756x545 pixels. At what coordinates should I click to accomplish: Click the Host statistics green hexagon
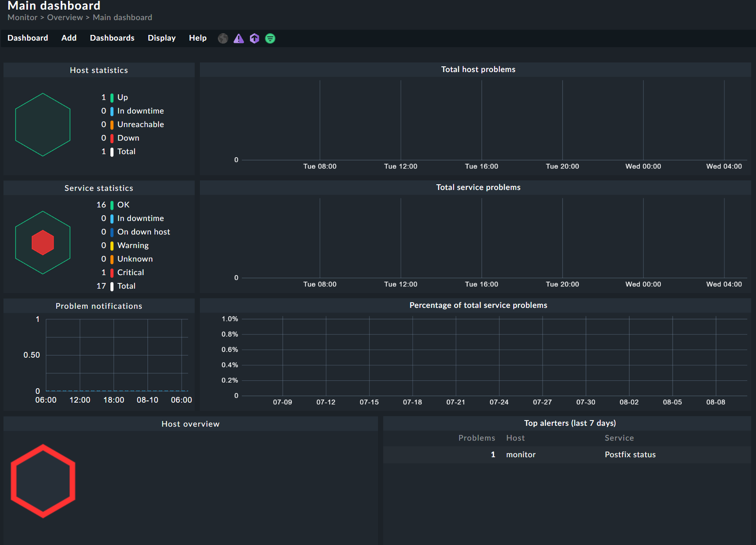point(43,124)
